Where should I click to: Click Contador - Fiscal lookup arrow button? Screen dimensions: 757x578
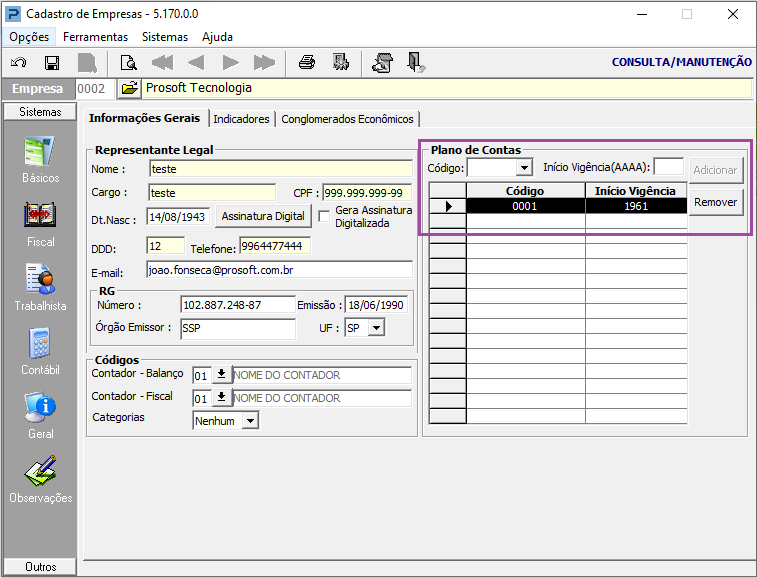click(222, 398)
